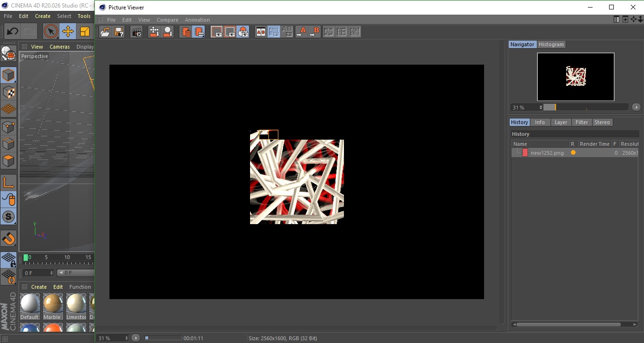Click the Workplane mode grid icon
The image size is (644, 343).
pos(8,109)
